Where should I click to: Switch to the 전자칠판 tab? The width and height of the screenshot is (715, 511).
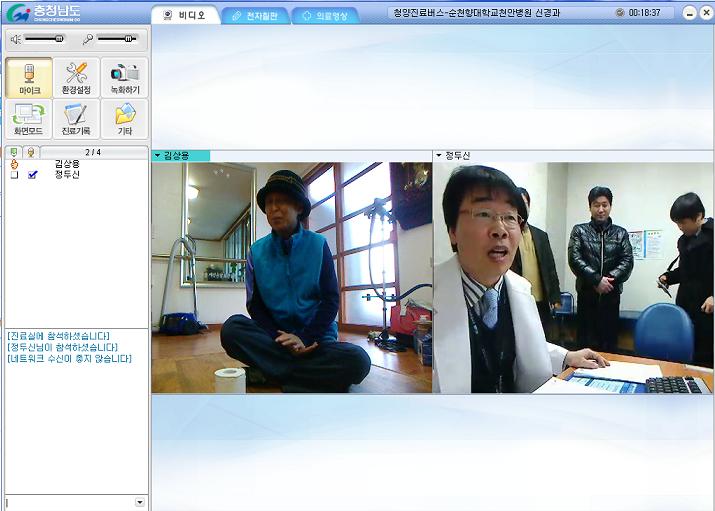254,16
